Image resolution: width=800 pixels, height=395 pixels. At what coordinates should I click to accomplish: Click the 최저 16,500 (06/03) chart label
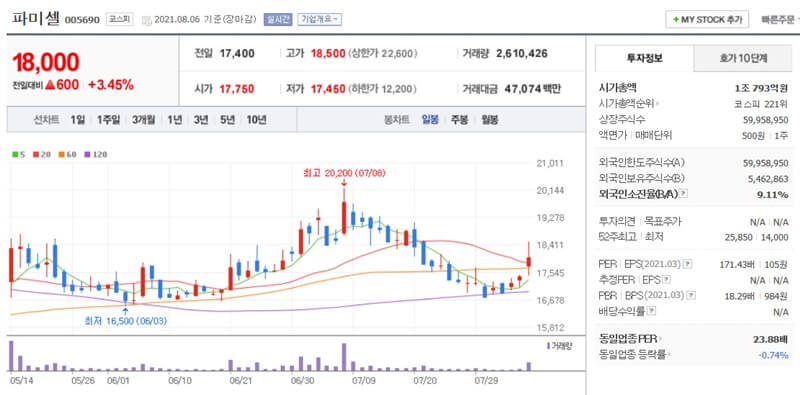126,321
